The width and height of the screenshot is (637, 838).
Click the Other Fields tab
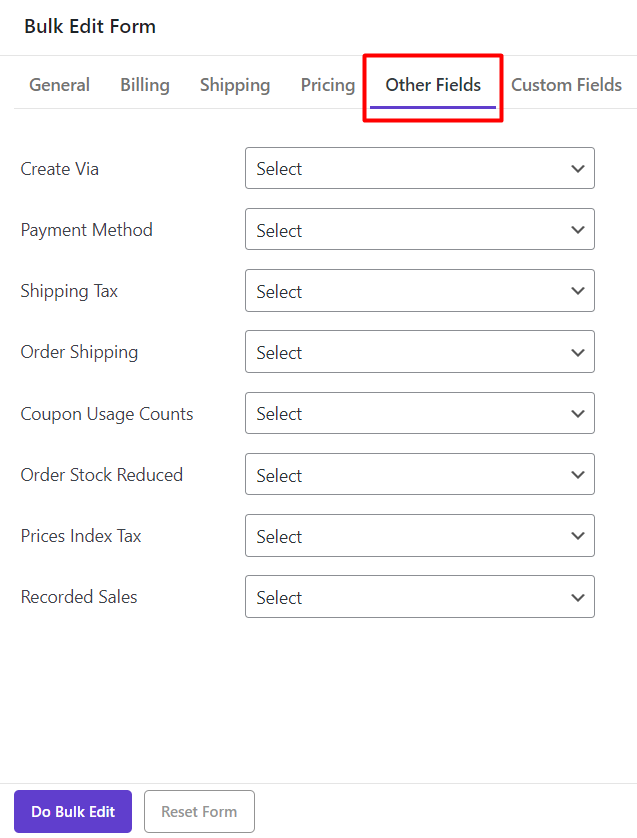tap(433, 85)
